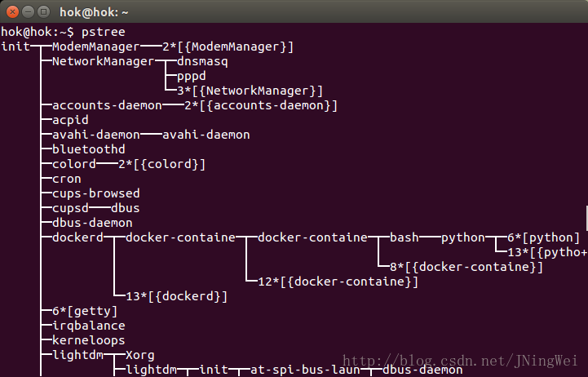Click the kerneloops process entry
The image size is (588, 377).
click(x=88, y=340)
